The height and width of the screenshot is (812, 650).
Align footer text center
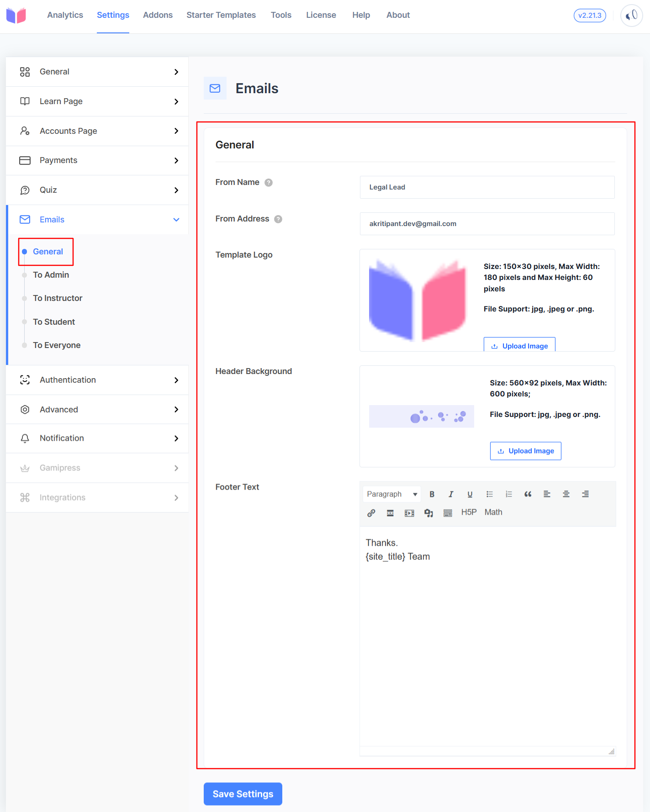tap(566, 494)
